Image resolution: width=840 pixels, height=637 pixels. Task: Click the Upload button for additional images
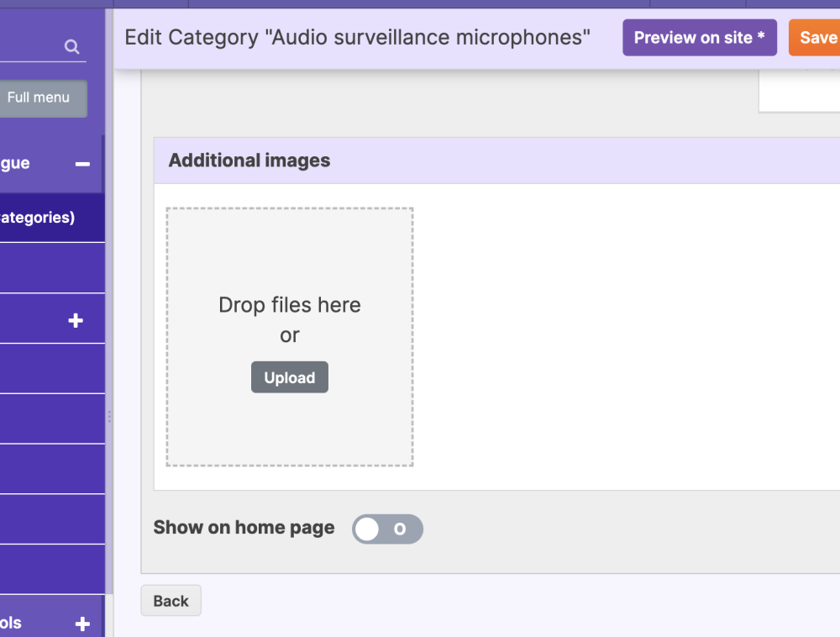tap(289, 377)
